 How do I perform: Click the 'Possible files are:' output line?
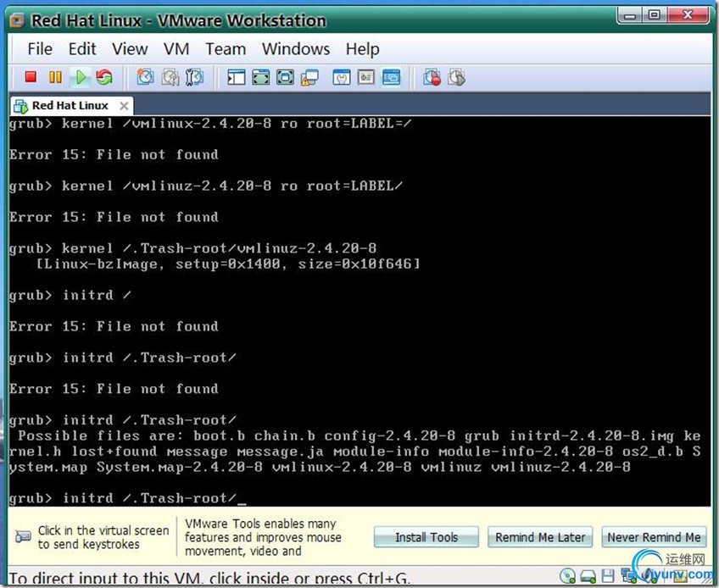coord(359,435)
